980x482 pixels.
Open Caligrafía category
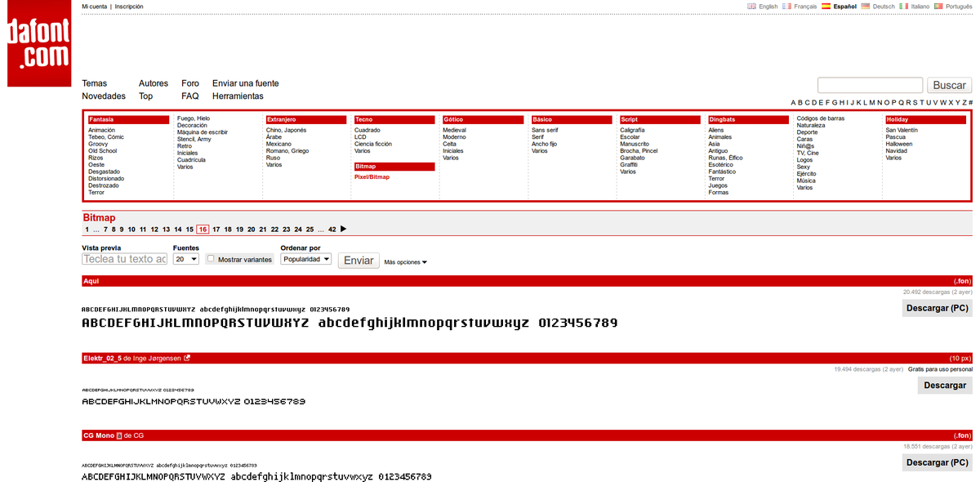coord(632,130)
